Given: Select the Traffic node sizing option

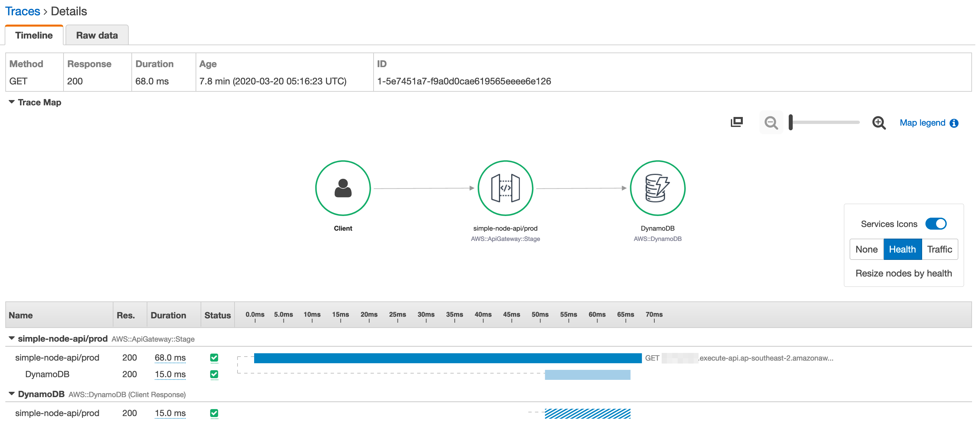Looking at the screenshot, I should coord(939,249).
